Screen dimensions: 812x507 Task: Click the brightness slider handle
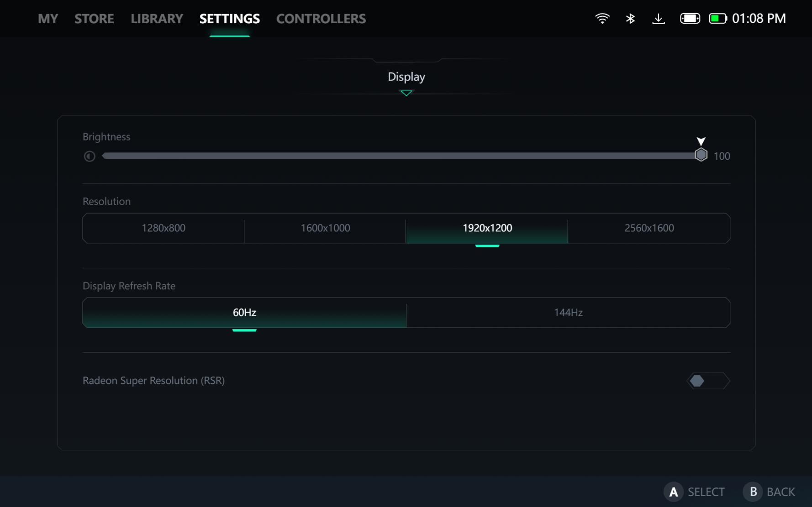(701, 155)
